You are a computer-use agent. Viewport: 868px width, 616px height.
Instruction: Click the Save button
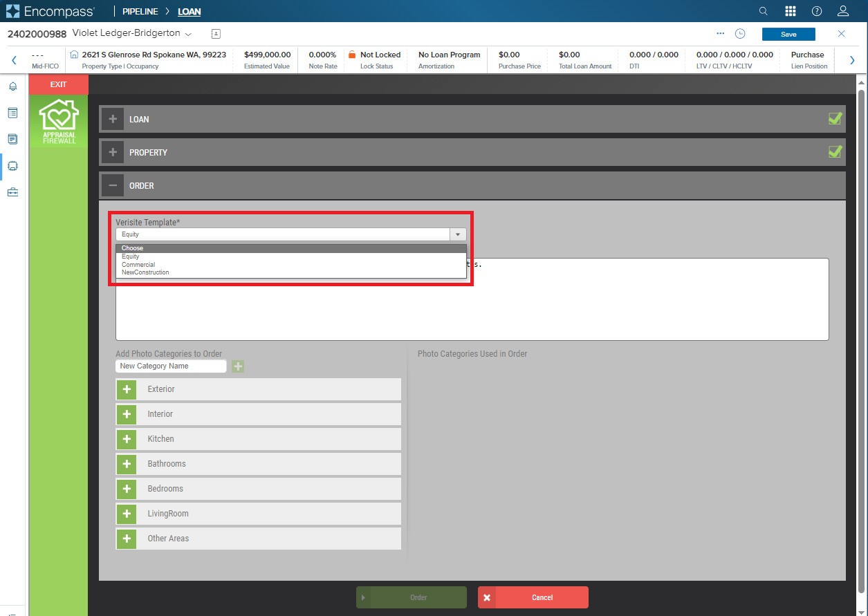788,34
